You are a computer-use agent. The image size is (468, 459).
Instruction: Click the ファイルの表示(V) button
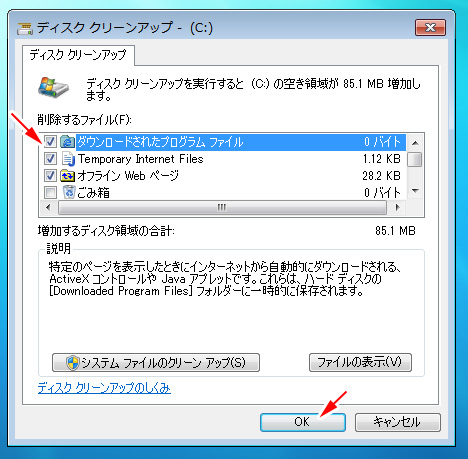coord(360,362)
